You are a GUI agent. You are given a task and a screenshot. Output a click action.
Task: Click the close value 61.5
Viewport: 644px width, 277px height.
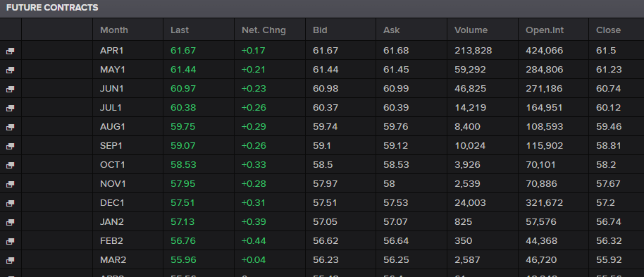pyautogui.click(x=606, y=51)
